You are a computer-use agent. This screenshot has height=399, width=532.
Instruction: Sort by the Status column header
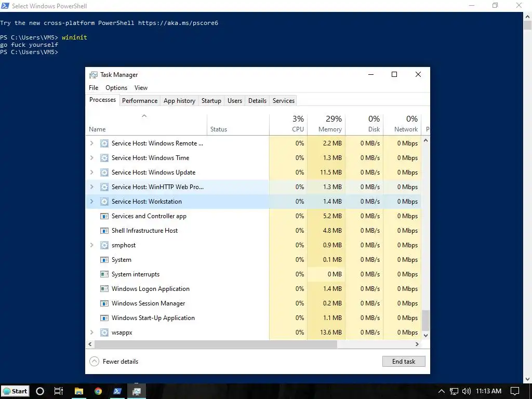coord(238,125)
